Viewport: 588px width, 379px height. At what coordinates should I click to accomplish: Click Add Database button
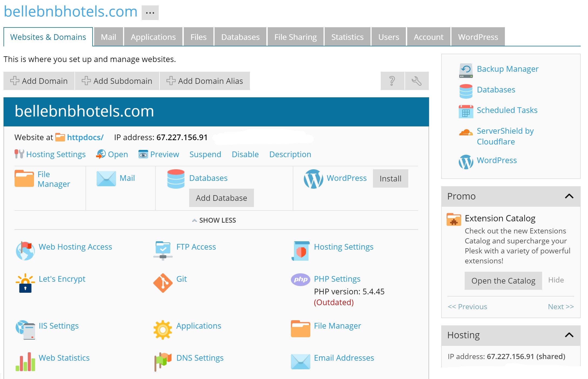[x=221, y=197]
